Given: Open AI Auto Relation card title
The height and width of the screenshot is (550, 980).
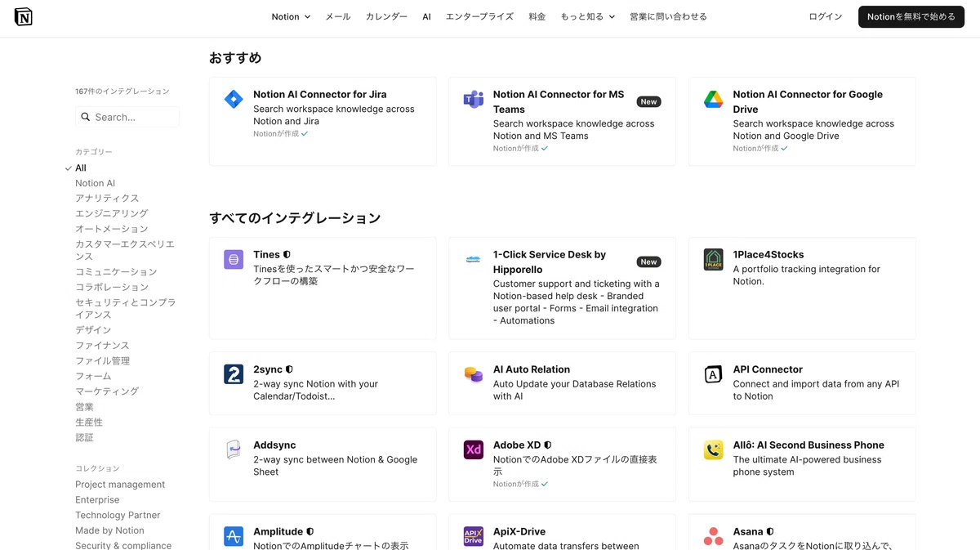Looking at the screenshot, I should point(532,369).
